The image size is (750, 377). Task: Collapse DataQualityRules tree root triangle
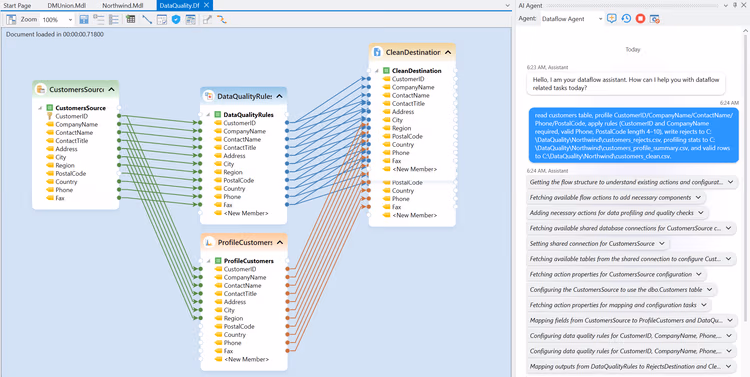coord(209,115)
